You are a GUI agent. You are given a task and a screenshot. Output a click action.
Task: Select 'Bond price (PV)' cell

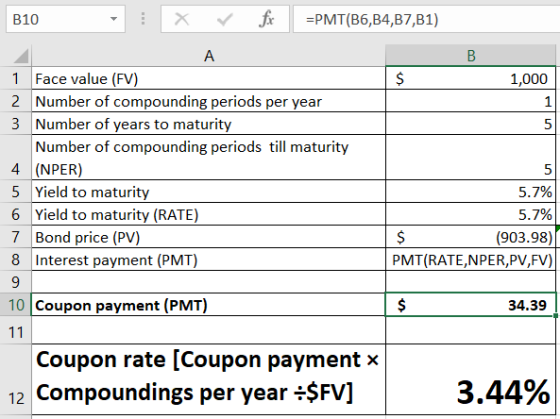pyautogui.click(x=209, y=237)
